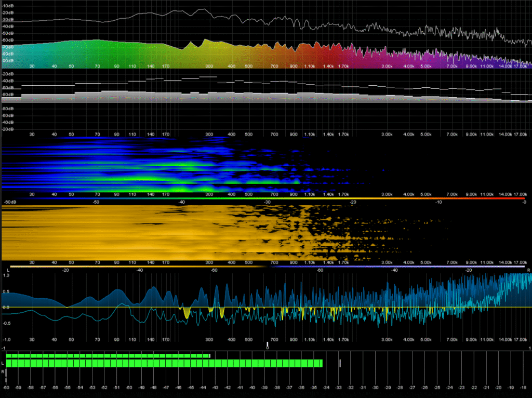Click the -18 label on the level meter scale

click(523, 388)
